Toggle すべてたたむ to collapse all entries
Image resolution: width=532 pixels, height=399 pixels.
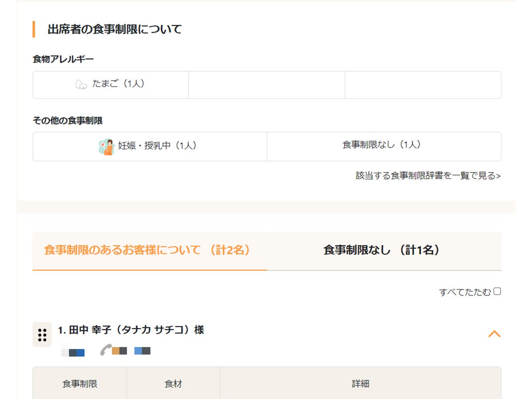pyautogui.click(x=498, y=291)
